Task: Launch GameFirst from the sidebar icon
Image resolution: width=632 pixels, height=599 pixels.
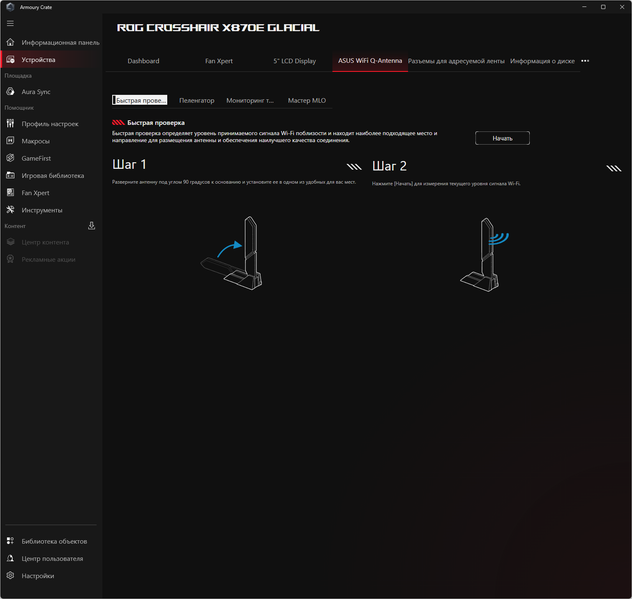Action: [x=10, y=158]
